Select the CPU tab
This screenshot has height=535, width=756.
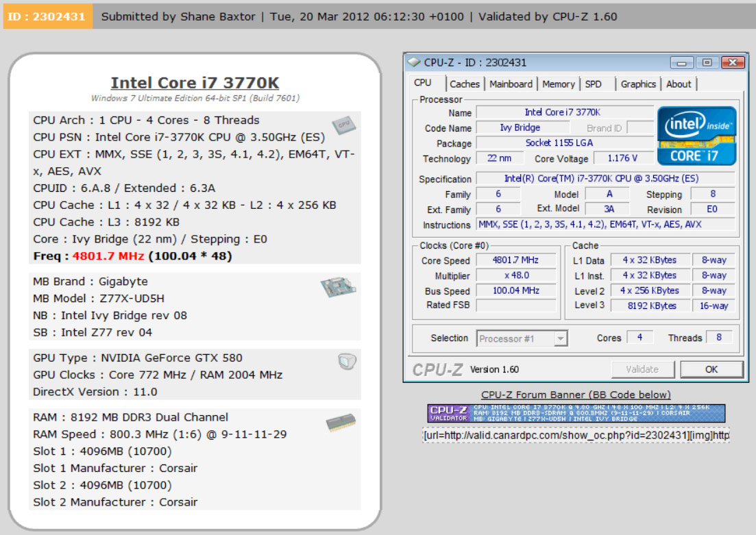(x=423, y=83)
